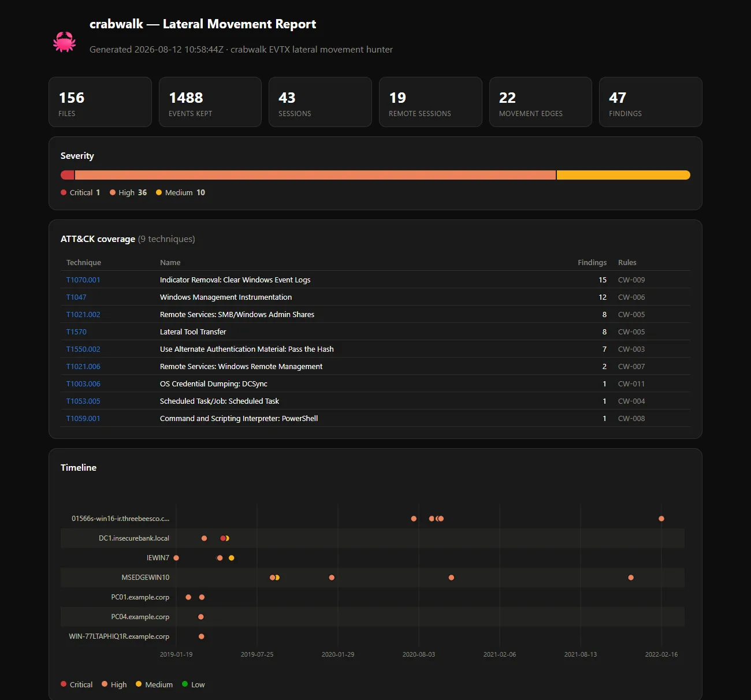Select the 22 Movement Edges card

541,102
